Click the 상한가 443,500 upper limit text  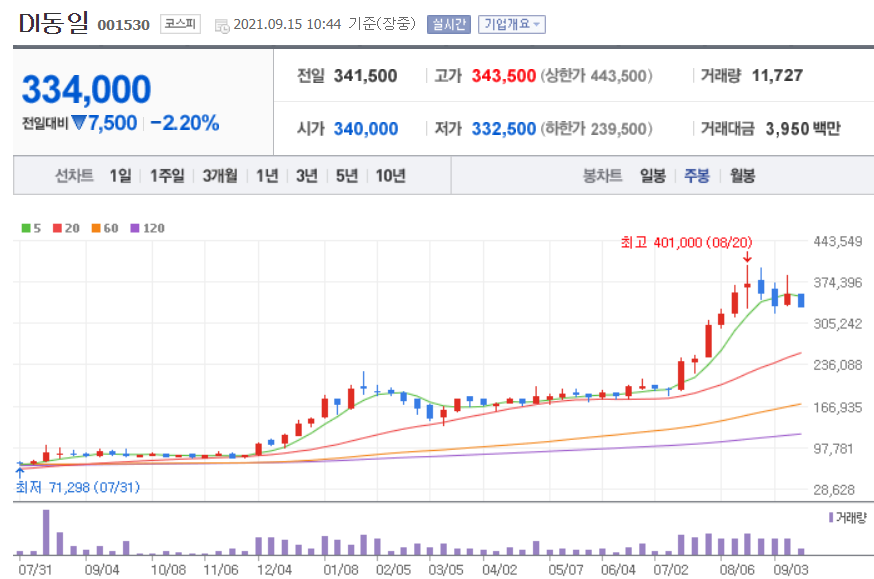596,76
